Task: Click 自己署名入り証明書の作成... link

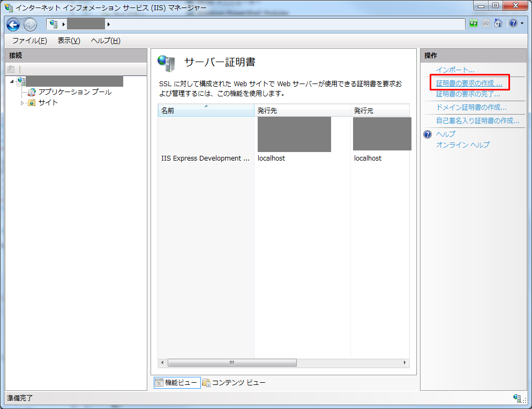Action: coord(477,120)
